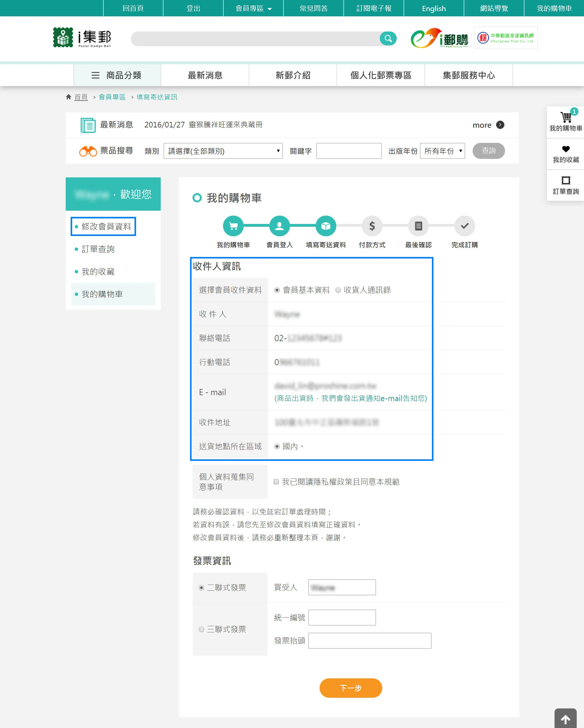This screenshot has height=728, width=584.
Task: Open 集郵服務中心 navigation tab
Action: (x=469, y=75)
